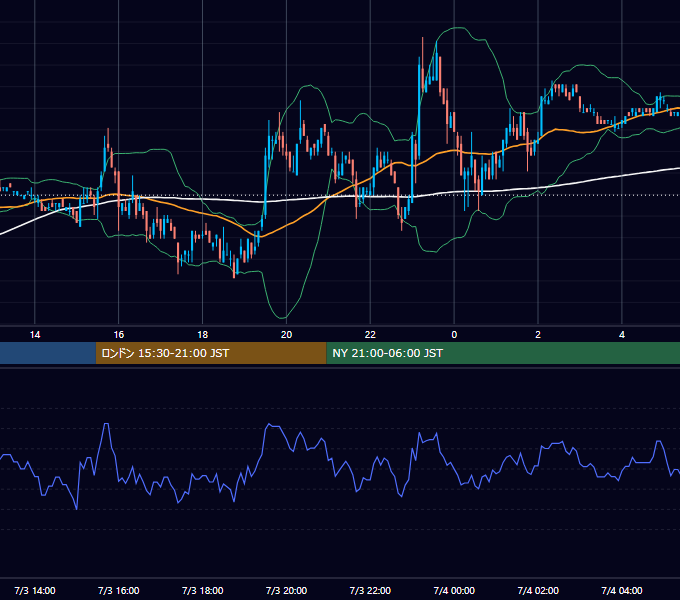Click the hour label 18 on price chart axis
The height and width of the screenshot is (600, 680).
tap(203, 335)
